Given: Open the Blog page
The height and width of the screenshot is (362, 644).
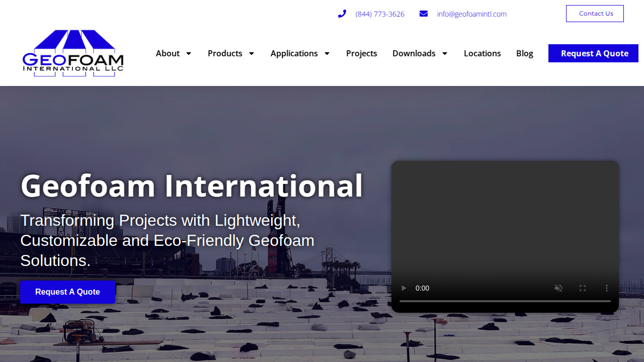Looking at the screenshot, I should click(525, 53).
